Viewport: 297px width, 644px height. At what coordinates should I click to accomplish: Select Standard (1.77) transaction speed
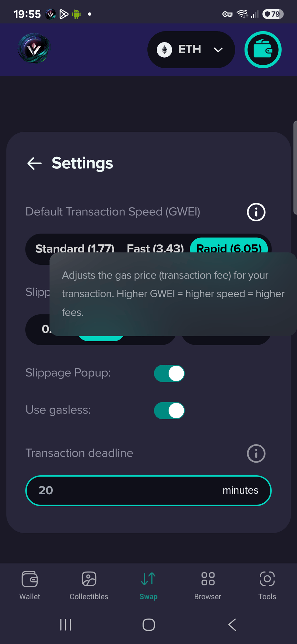(75, 248)
